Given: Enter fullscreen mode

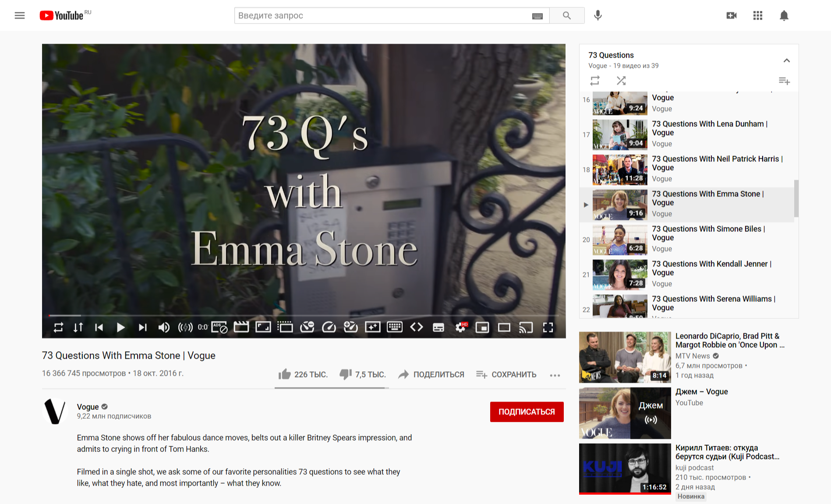Looking at the screenshot, I should click(x=548, y=328).
